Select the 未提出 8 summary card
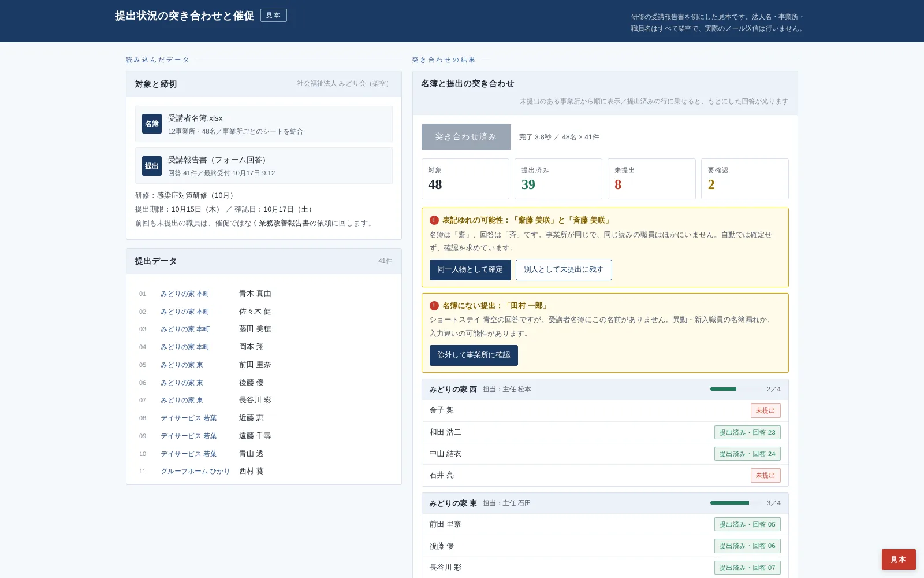Viewport: 924px width, 578px height. [x=651, y=179]
